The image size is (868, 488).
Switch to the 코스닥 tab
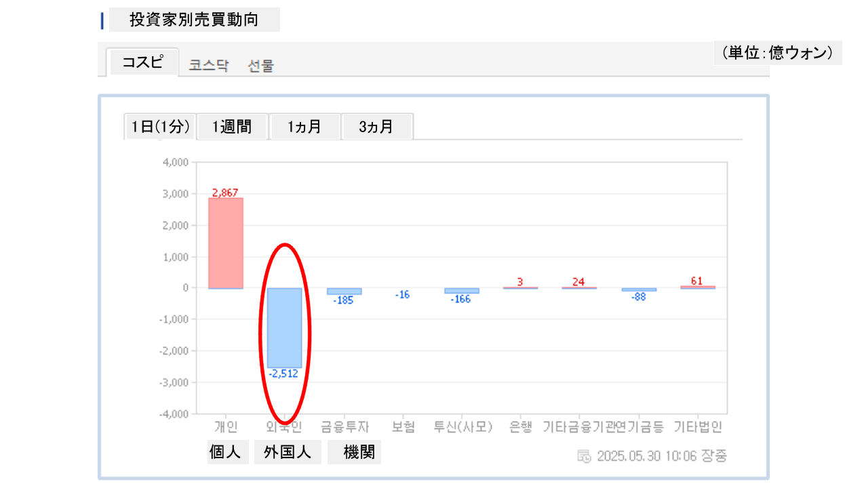pos(208,66)
